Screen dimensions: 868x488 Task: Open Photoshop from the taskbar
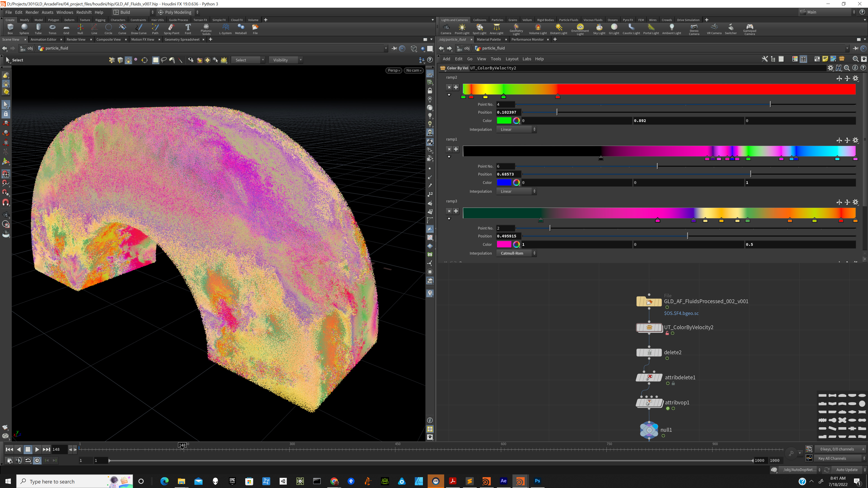coord(537,481)
